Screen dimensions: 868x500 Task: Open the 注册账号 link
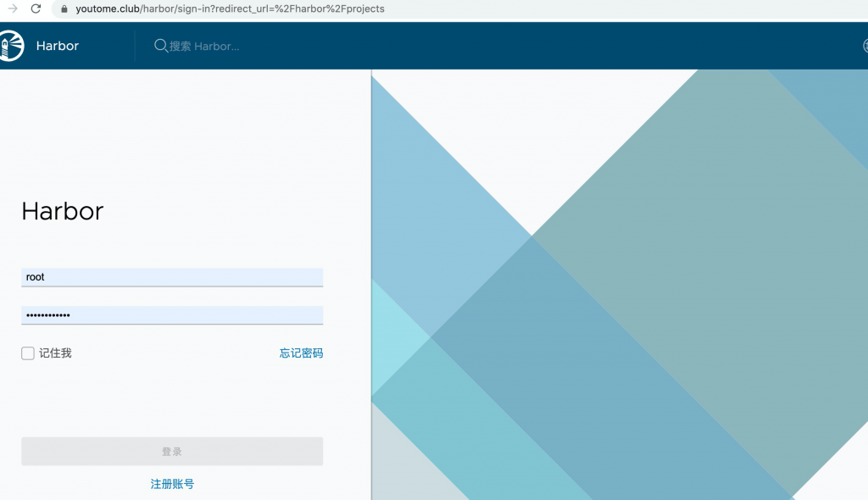[x=172, y=484]
